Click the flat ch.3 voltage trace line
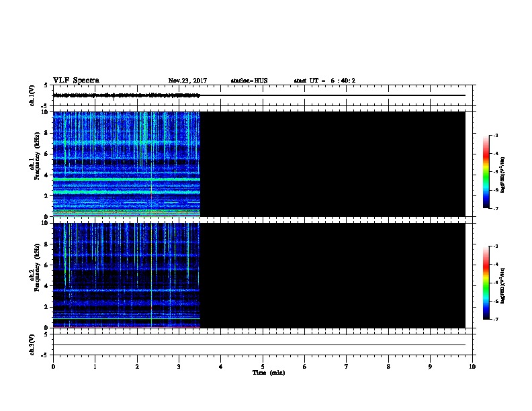This screenshot has width=532, height=411. pos(259,345)
